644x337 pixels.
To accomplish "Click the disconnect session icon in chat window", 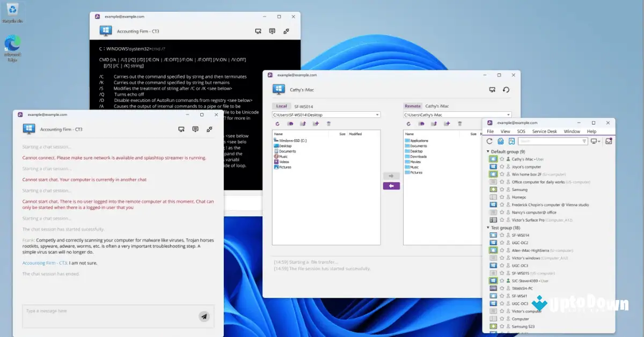I will tap(209, 129).
